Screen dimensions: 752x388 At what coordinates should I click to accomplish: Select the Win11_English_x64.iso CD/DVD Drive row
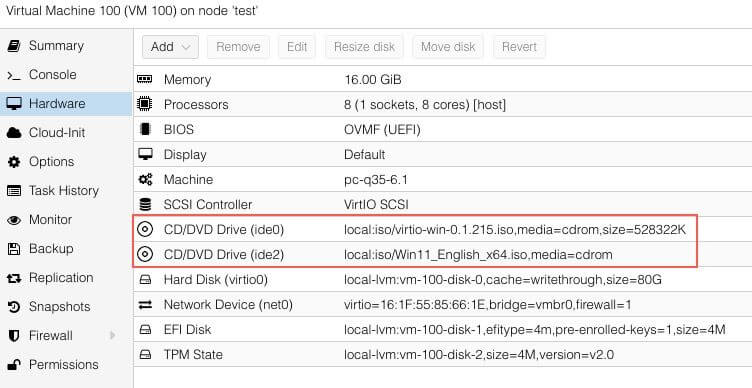(415, 255)
